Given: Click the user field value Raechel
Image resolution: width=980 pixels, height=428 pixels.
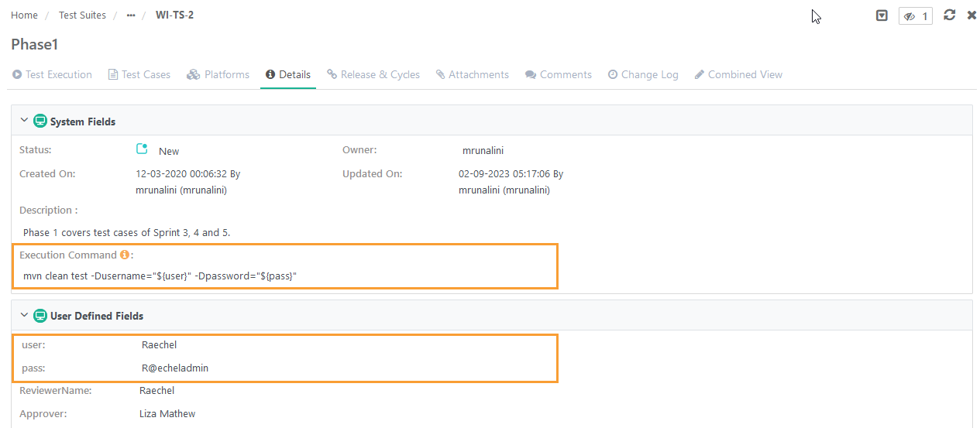Looking at the screenshot, I should click(160, 345).
